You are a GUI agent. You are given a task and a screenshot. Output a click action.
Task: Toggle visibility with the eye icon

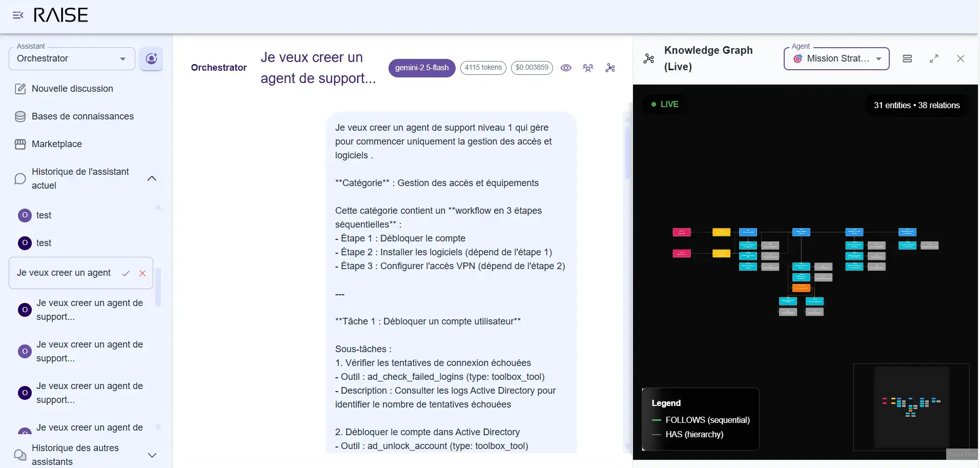[566, 68]
